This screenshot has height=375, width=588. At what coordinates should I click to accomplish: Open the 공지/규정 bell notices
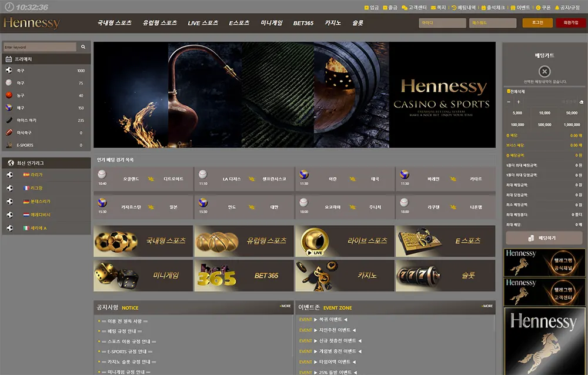point(567,8)
